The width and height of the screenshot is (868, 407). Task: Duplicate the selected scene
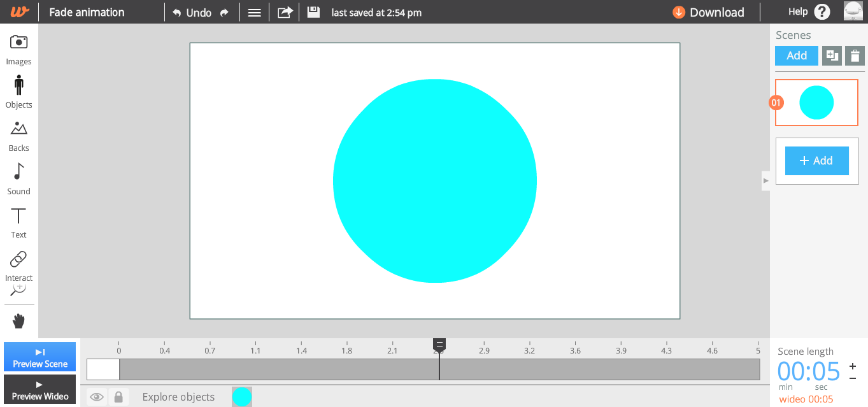[x=832, y=55]
